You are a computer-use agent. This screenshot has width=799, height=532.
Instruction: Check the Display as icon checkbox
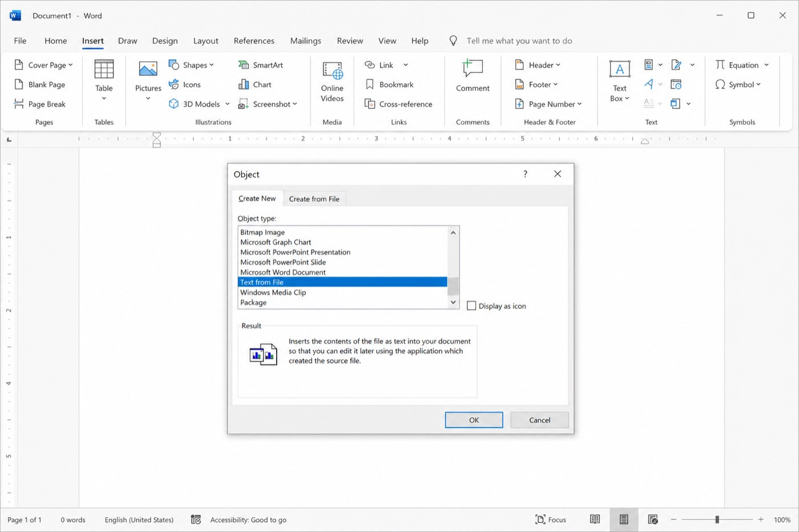[x=471, y=306]
